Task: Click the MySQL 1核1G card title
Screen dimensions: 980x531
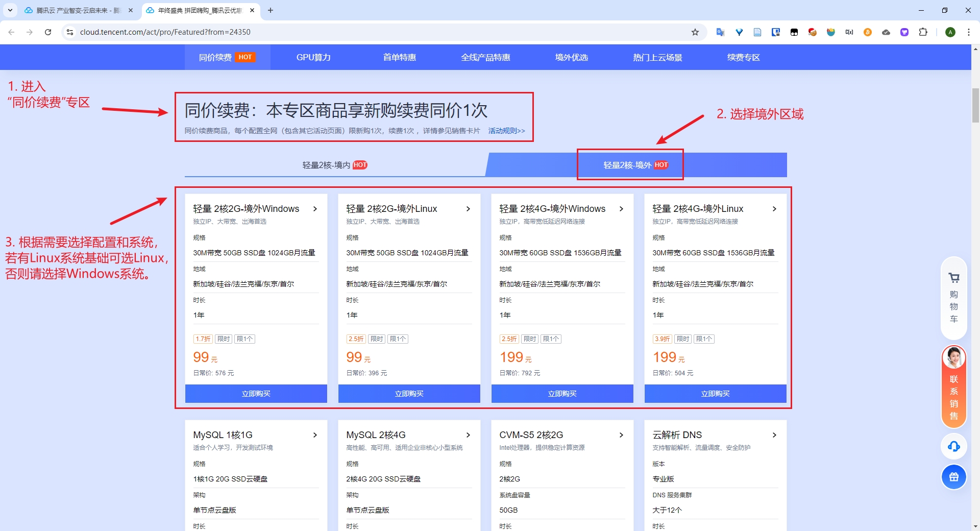Action: pyautogui.click(x=223, y=435)
